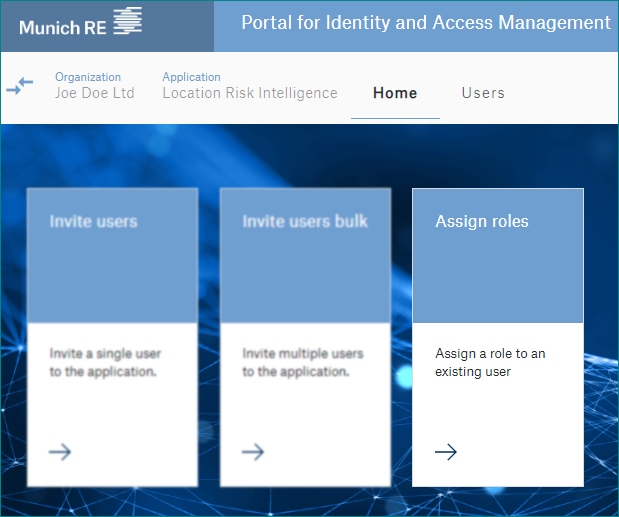Click the arrow on Invite users bulk card
The height and width of the screenshot is (517, 619).
pyautogui.click(x=253, y=452)
